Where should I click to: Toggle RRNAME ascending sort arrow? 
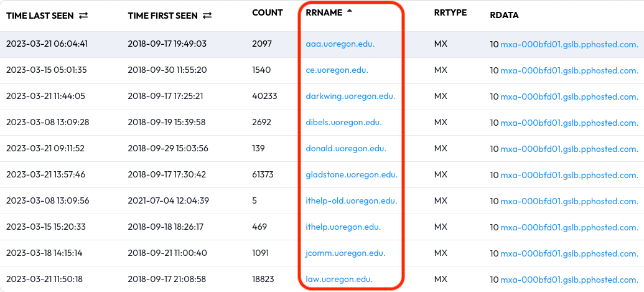pyautogui.click(x=350, y=11)
